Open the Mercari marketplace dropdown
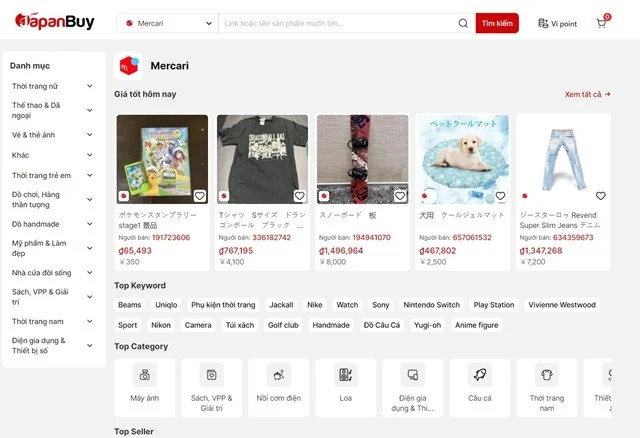Viewport: 640px width, 438px height. click(x=168, y=23)
